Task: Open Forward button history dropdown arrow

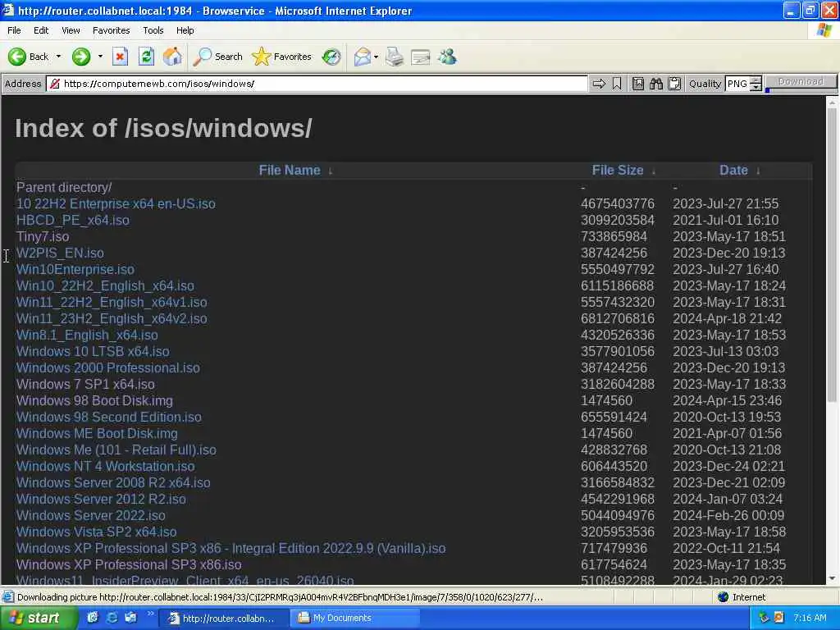Action: click(x=100, y=57)
